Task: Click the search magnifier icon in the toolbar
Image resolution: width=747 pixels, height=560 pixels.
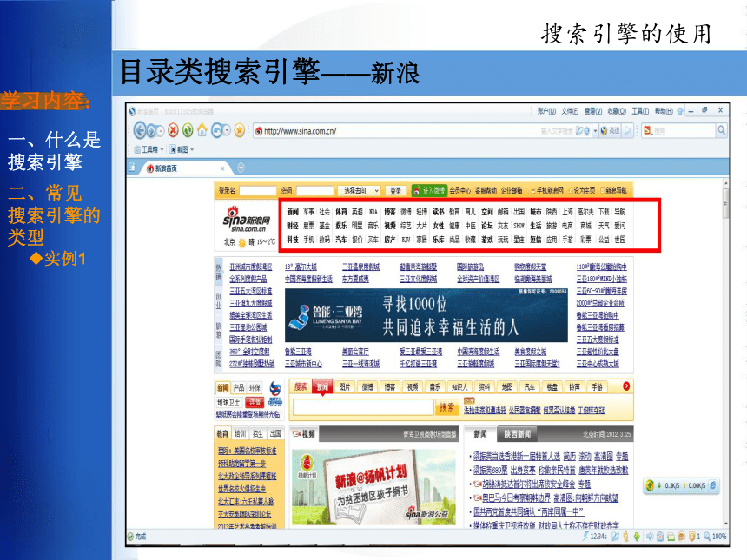Action: (721, 130)
